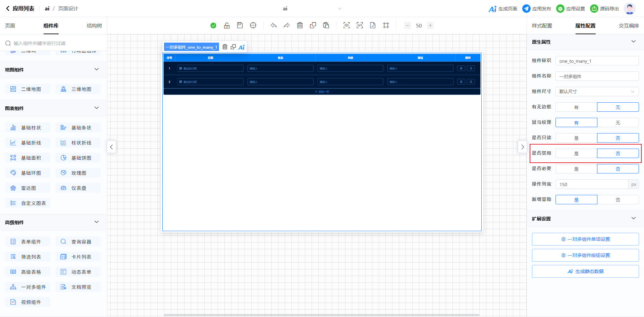Click the 生成静态数据 button

(585, 271)
